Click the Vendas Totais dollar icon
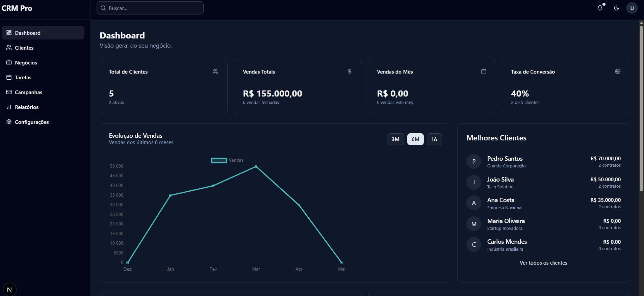The height and width of the screenshot is (296, 644). pyautogui.click(x=350, y=72)
